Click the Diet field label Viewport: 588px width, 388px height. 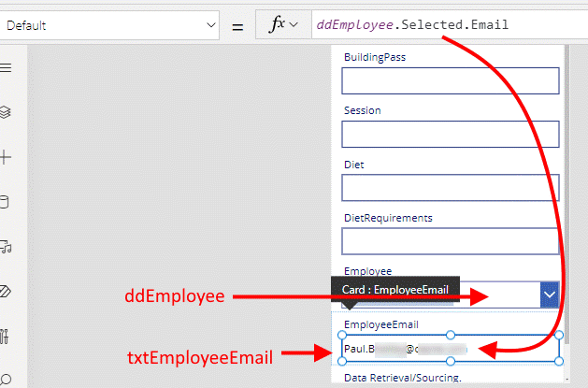point(354,165)
